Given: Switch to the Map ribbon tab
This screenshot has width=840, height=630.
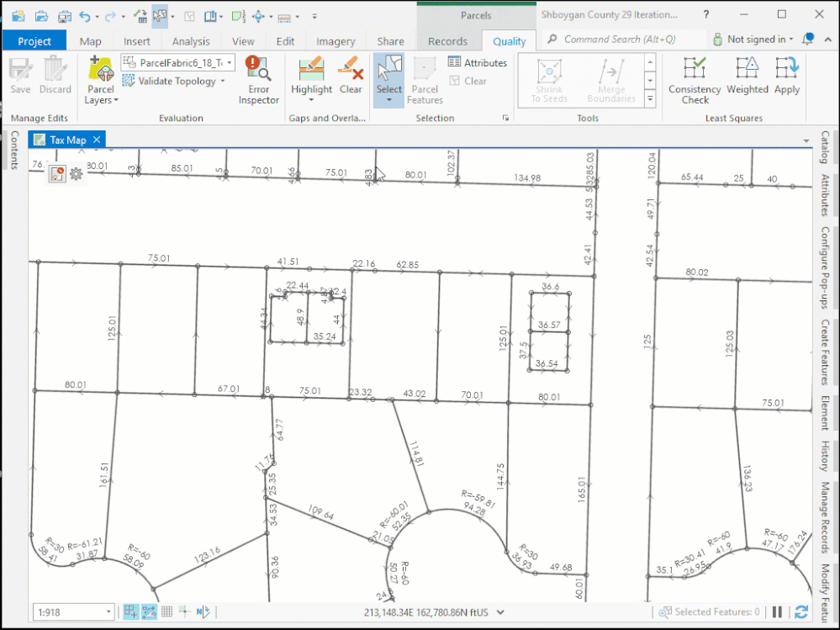Looking at the screenshot, I should (90, 40).
